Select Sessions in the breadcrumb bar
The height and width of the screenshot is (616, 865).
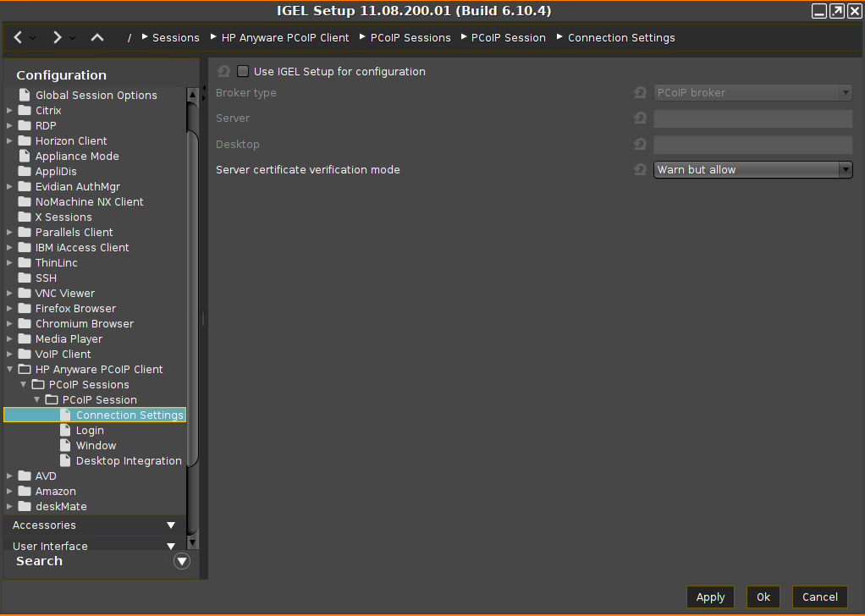tap(175, 37)
